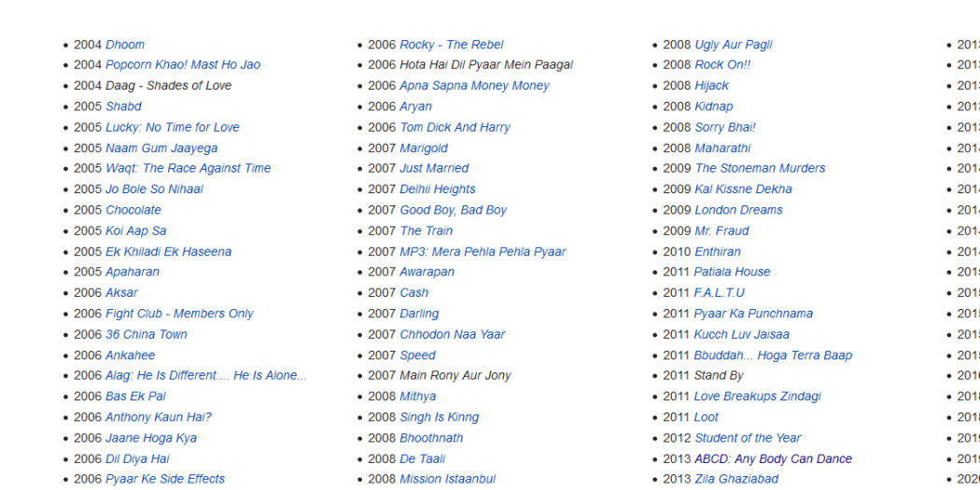Follow the Lucky: No Time for Love link
The height and width of the screenshot is (490, 980).
[173, 128]
